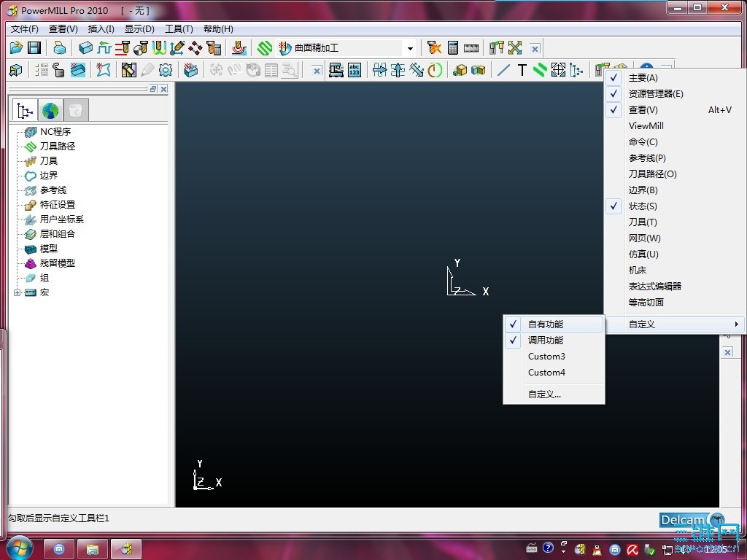This screenshot has width=747, height=560.
Task: Select 边界 in the explorer tree
Action: (x=49, y=175)
